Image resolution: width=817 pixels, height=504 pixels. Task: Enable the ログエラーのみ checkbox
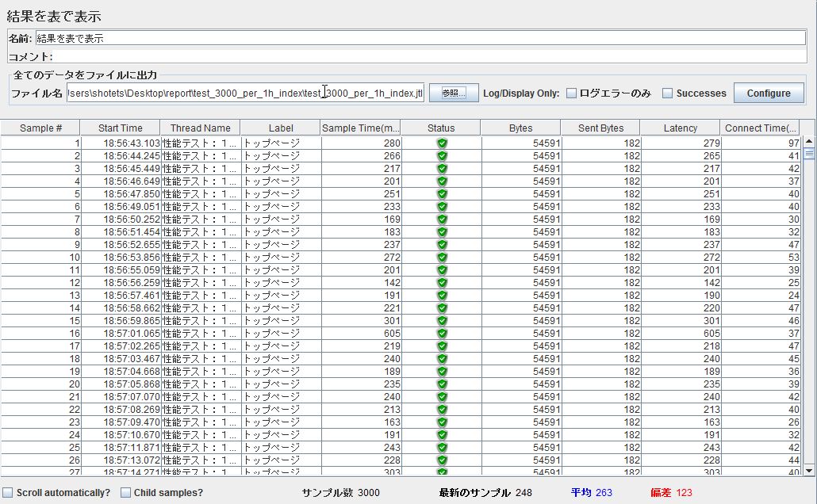click(570, 93)
